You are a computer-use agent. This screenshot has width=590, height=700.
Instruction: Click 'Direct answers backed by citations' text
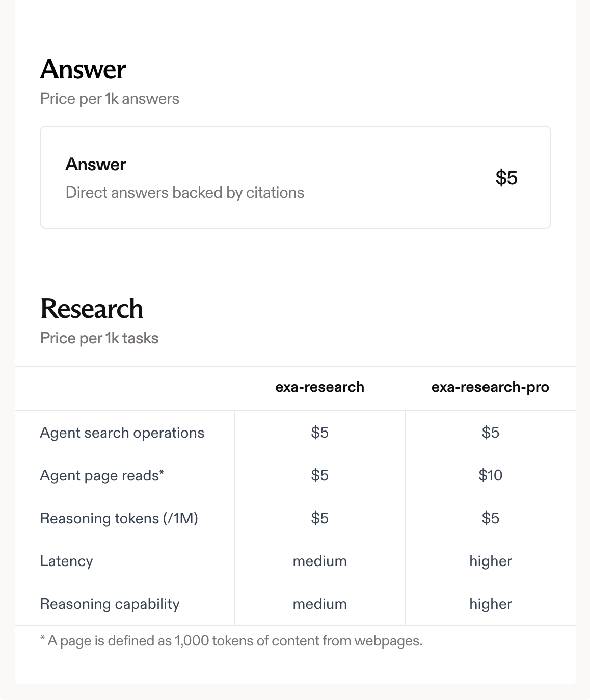pyautogui.click(x=184, y=193)
